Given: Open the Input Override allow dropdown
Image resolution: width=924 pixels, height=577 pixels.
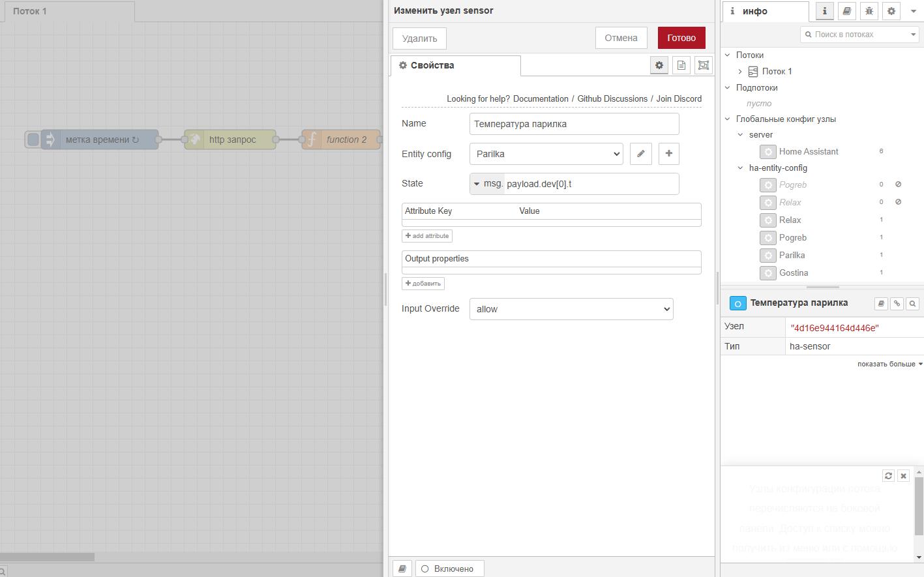Looking at the screenshot, I should pyautogui.click(x=571, y=309).
